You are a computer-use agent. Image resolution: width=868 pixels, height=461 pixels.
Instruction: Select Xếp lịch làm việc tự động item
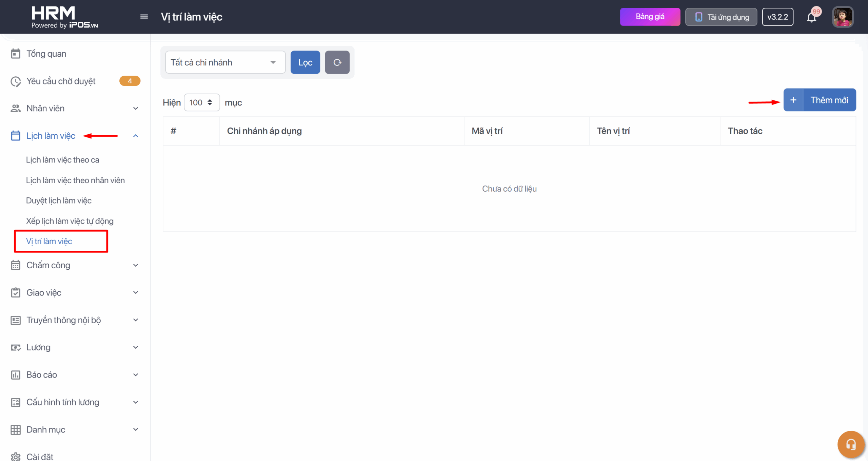(70, 221)
